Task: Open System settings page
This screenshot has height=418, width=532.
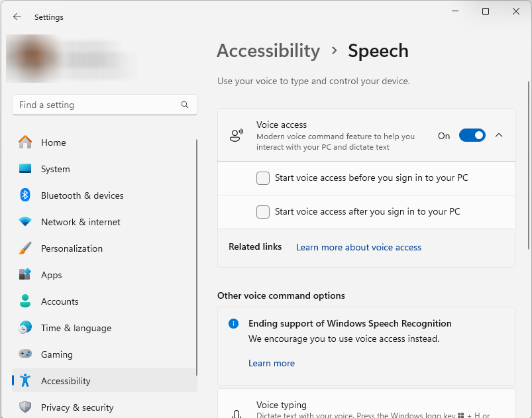Action: click(x=105, y=169)
